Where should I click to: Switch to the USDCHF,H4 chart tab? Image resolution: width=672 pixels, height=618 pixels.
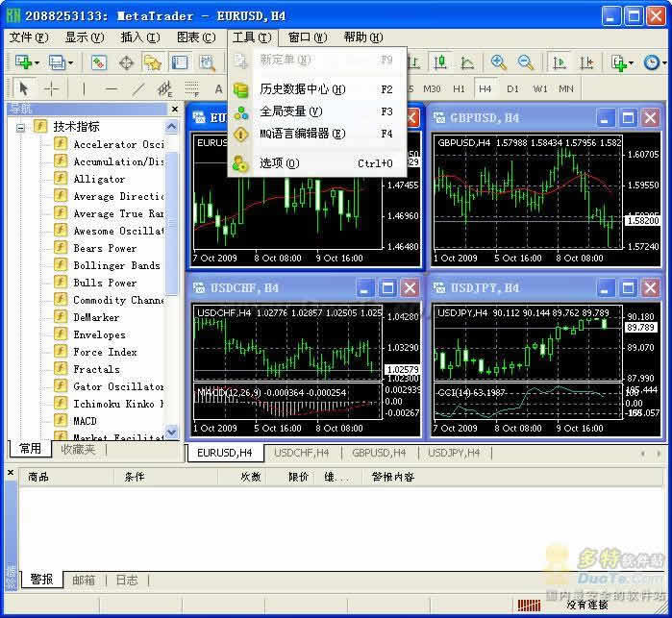[x=301, y=453]
